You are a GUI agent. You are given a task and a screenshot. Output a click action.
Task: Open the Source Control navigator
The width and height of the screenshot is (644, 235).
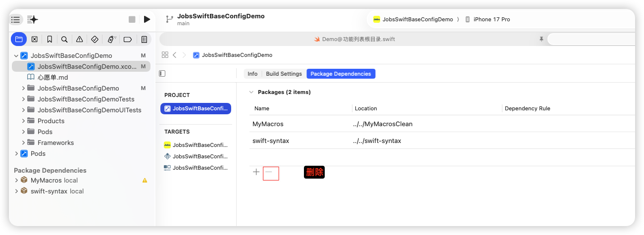34,39
